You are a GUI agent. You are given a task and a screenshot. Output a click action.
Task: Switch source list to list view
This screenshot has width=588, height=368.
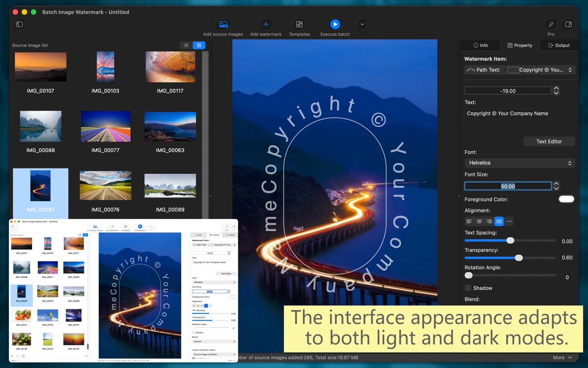pyautogui.click(x=186, y=45)
